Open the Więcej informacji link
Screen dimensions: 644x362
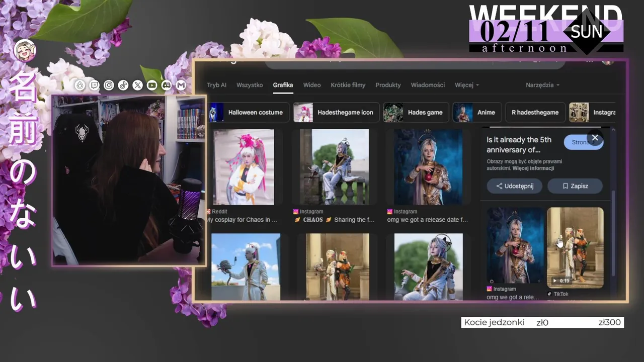coord(533,168)
